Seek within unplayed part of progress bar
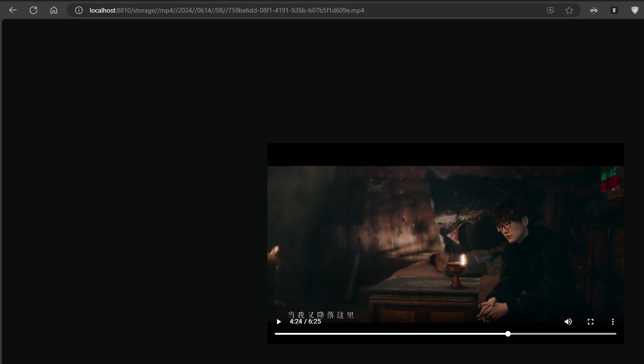The height and width of the screenshot is (364, 644). [x=564, y=334]
